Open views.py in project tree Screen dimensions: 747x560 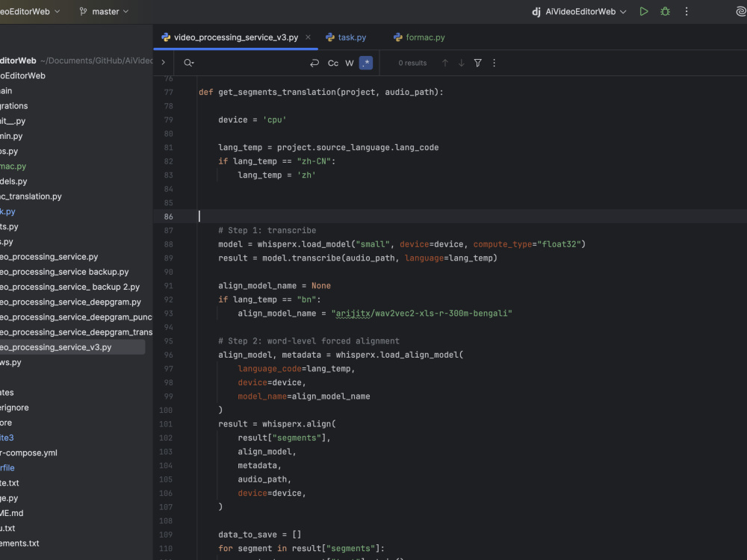point(11,362)
